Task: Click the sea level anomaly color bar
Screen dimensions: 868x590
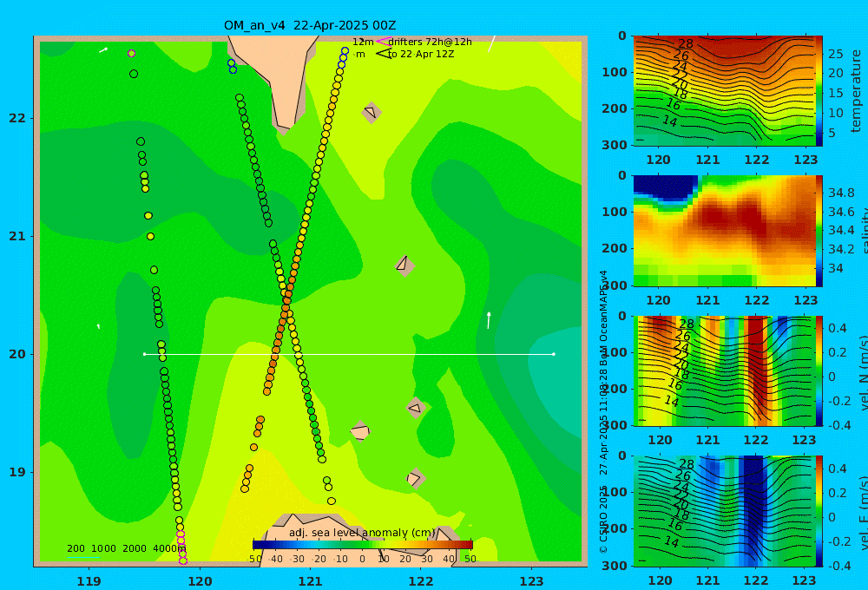Action: click(x=363, y=545)
